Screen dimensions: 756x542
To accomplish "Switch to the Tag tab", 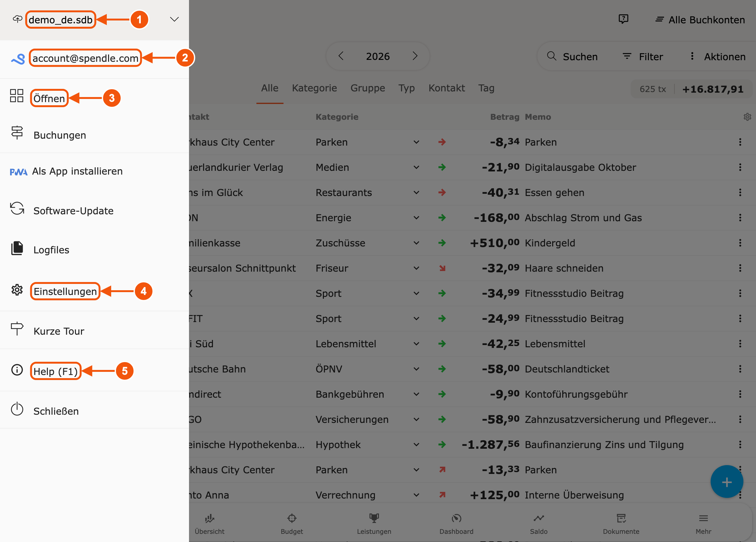I will click(486, 88).
